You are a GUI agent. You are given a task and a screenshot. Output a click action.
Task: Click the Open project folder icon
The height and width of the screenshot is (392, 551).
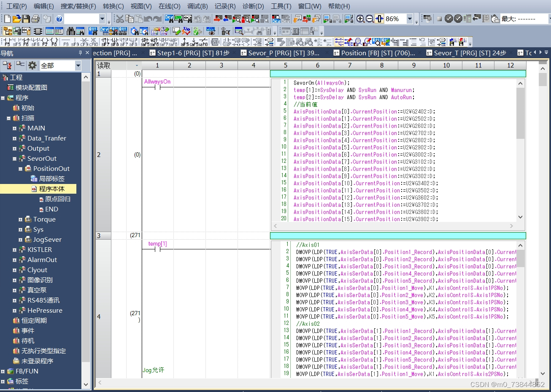coord(16,19)
